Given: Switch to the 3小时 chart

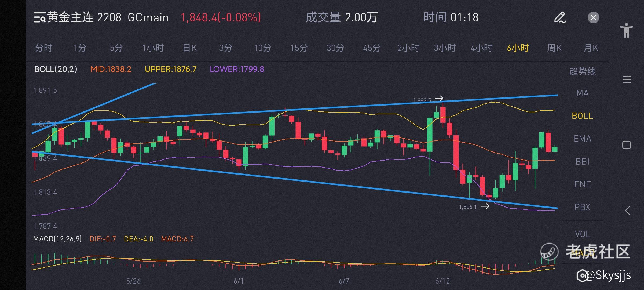Looking at the screenshot, I should [x=445, y=48].
